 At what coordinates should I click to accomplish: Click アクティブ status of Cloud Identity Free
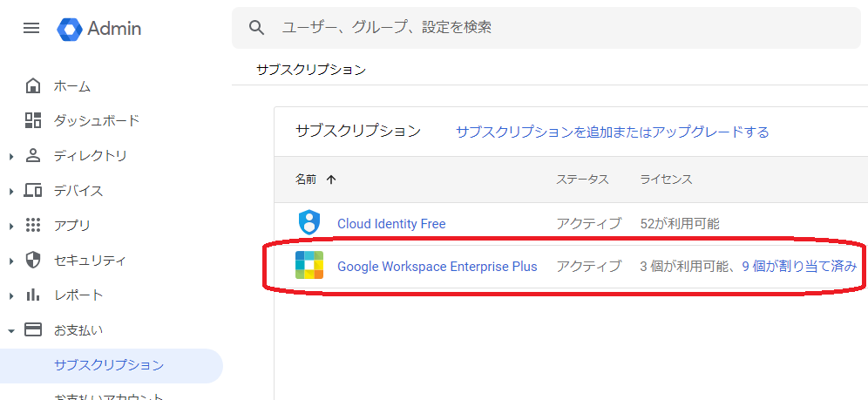click(589, 223)
